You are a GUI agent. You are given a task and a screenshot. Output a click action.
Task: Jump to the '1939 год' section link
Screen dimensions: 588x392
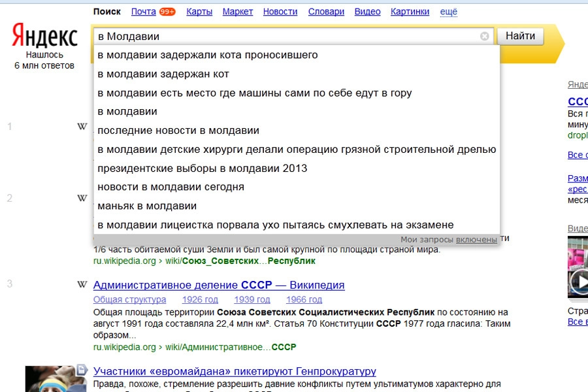[x=252, y=300]
